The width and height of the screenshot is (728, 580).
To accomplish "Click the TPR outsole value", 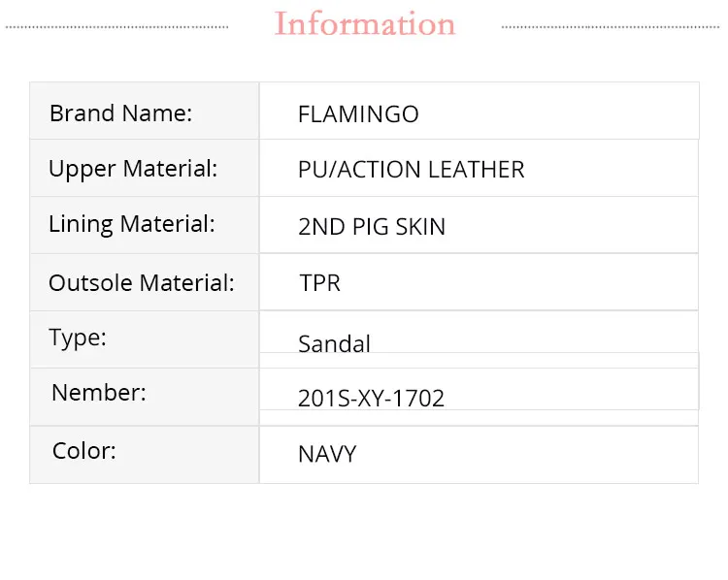I will click(x=319, y=283).
